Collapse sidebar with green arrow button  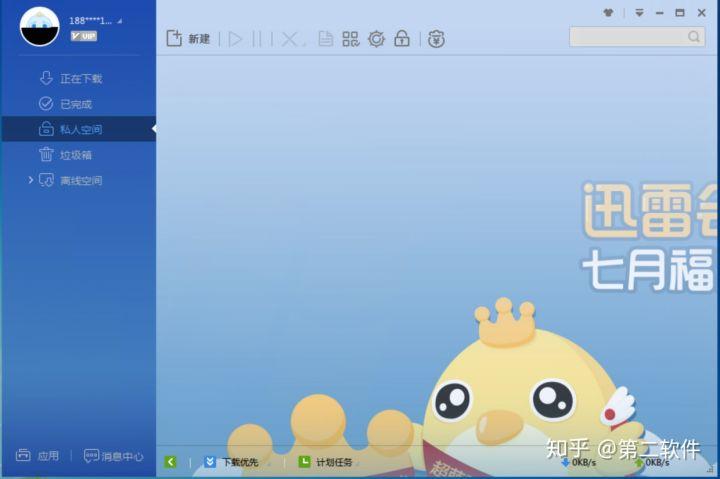(170, 462)
